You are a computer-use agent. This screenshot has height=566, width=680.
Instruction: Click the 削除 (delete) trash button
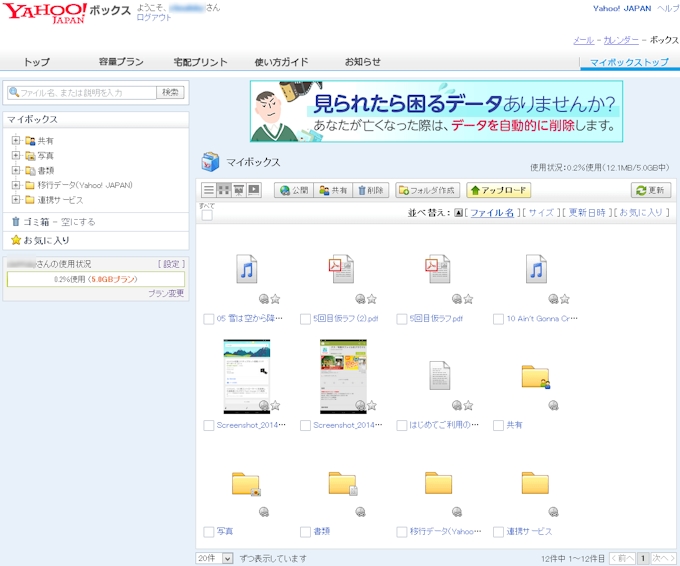coord(371,190)
